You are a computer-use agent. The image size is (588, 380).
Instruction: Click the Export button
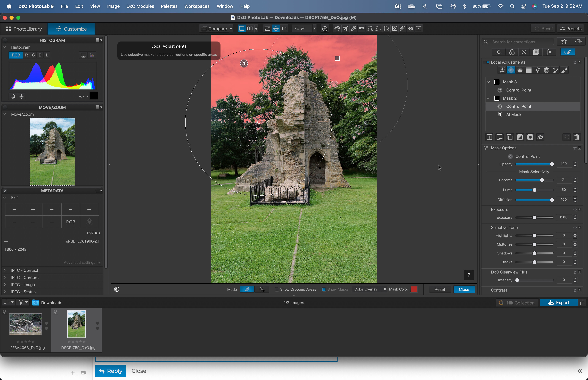pyautogui.click(x=559, y=303)
